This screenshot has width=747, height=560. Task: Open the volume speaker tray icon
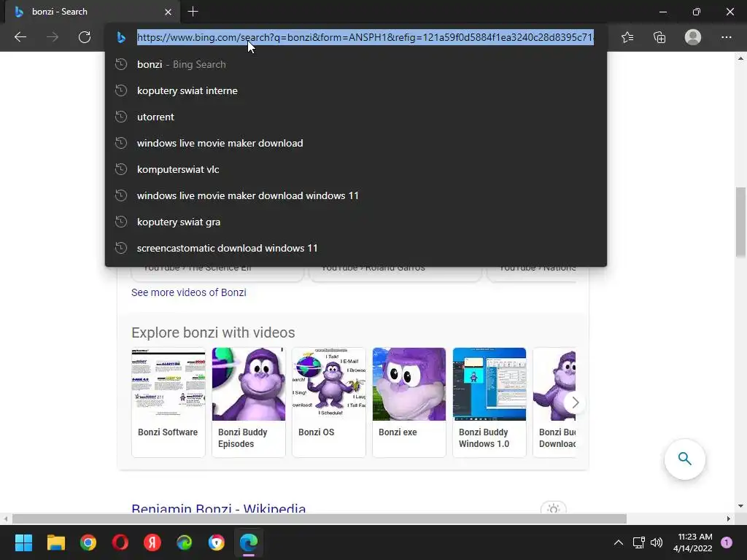(657, 542)
